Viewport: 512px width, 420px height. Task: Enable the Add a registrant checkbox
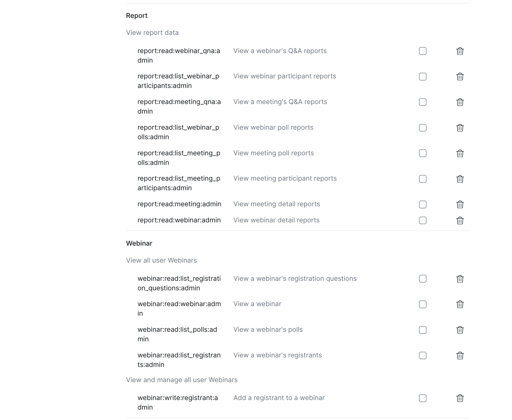tap(423, 398)
